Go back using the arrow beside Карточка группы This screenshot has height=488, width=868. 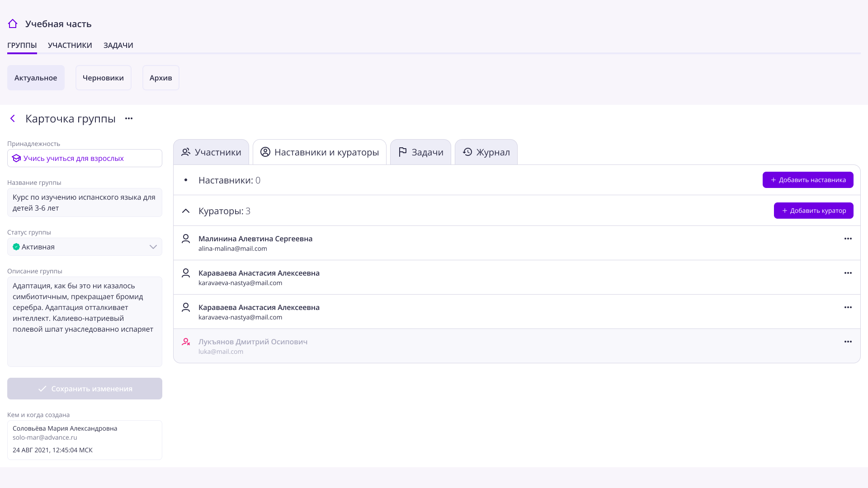pos(13,118)
